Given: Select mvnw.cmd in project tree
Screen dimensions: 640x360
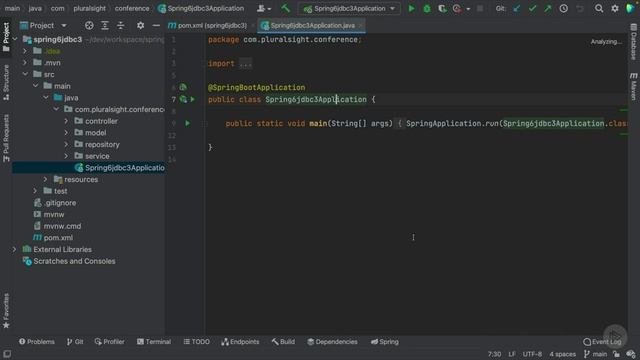Looking at the screenshot, I should 62,226.
